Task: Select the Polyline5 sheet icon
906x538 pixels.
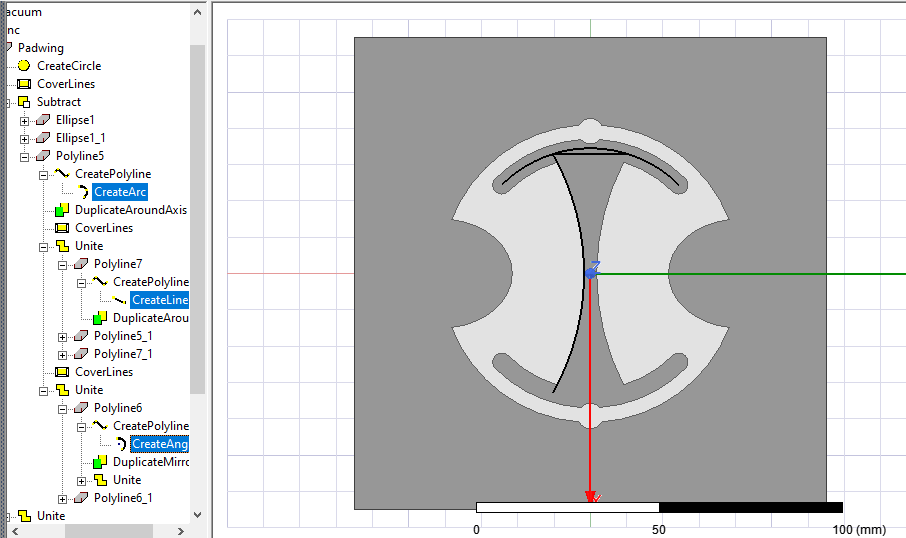Action: (x=43, y=155)
